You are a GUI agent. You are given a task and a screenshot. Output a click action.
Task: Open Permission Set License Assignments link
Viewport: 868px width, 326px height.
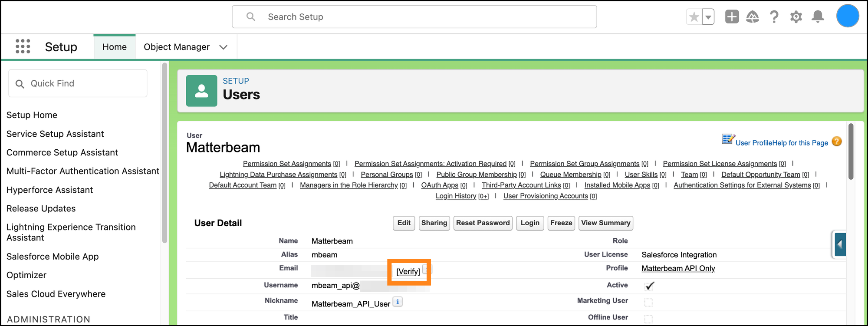point(720,164)
